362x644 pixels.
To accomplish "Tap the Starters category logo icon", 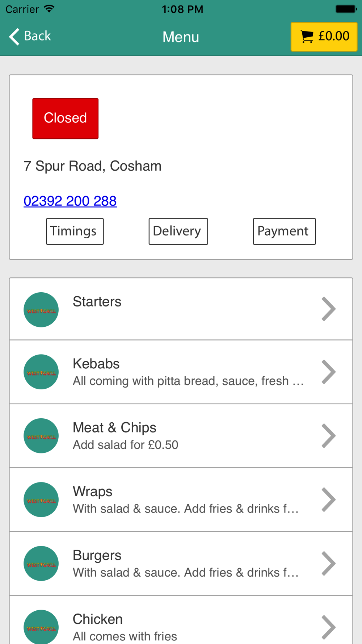I will point(41,310).
